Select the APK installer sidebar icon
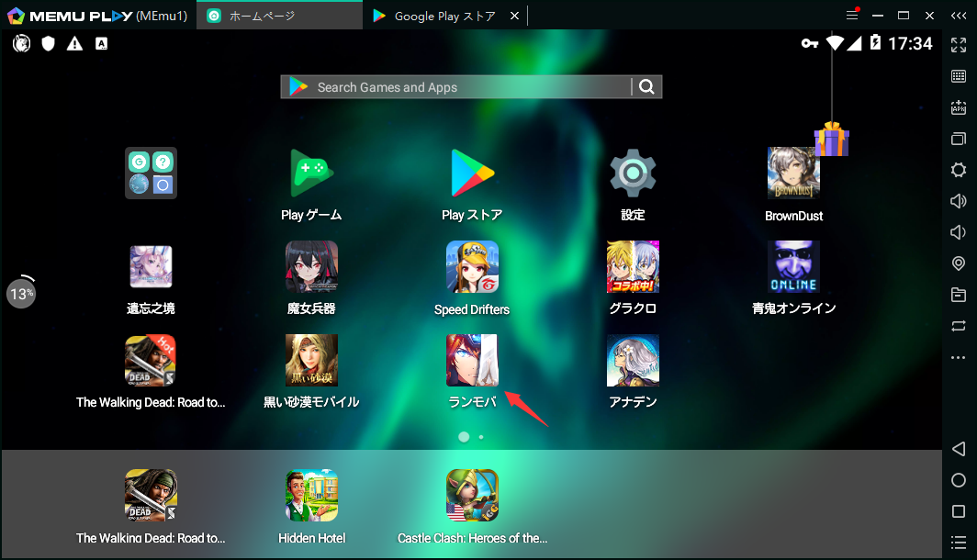Viewport: 977px width, 560px height. click(959, 107)
